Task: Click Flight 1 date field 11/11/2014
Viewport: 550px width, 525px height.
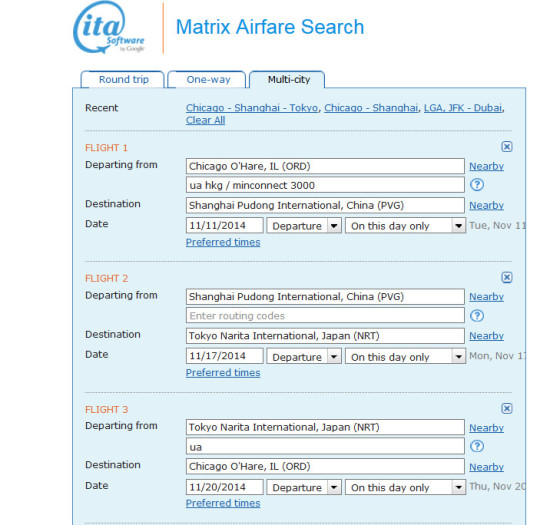Action: click(x=224, y=226)
